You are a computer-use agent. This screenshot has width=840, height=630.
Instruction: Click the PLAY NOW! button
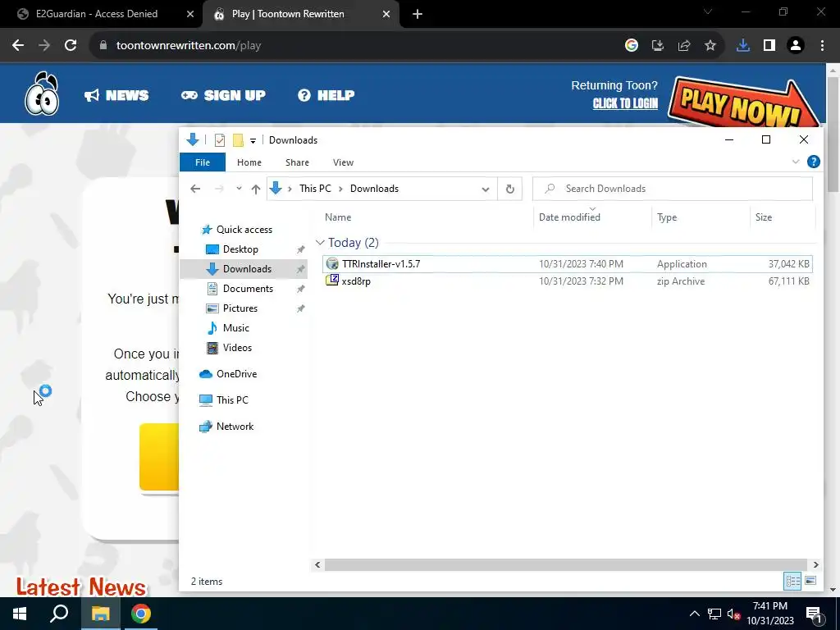(x=742, y=104)
